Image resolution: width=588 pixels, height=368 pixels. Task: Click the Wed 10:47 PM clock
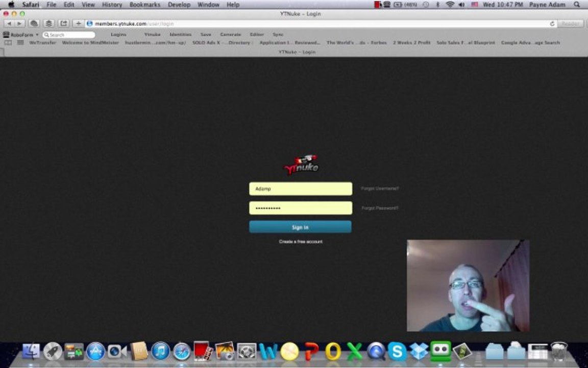502,5
